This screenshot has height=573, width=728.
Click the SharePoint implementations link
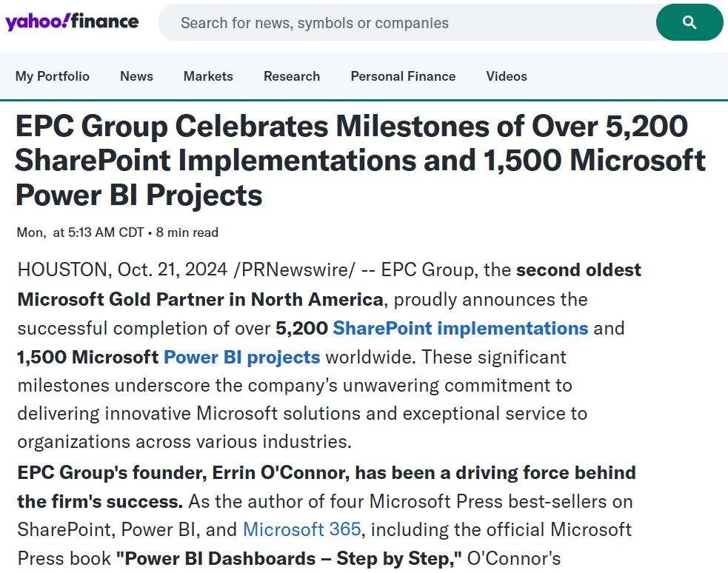pos(462,328)
